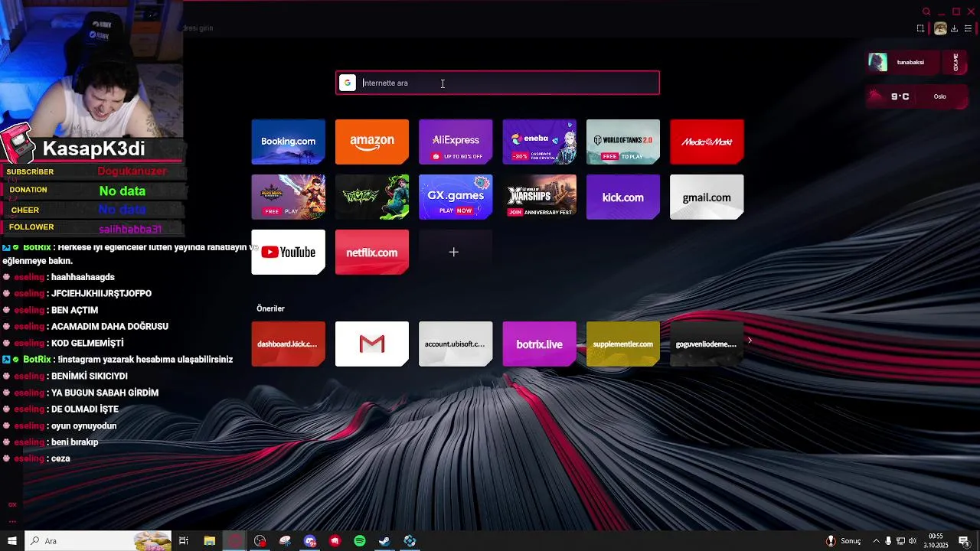The image size is (980, 551).
Task: Open the Windows Start button
Action: tap(12, 541)
